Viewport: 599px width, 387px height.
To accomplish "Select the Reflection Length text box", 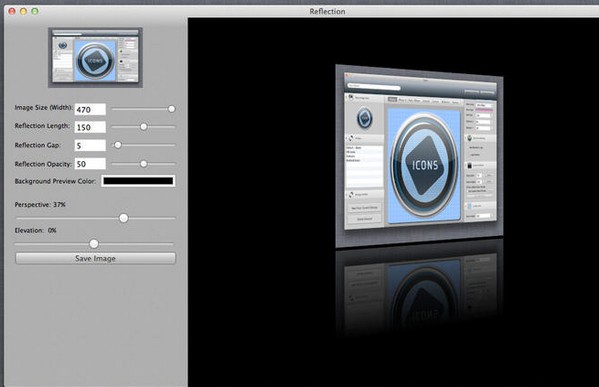I will pyautogui.click(x=90, y=127).
